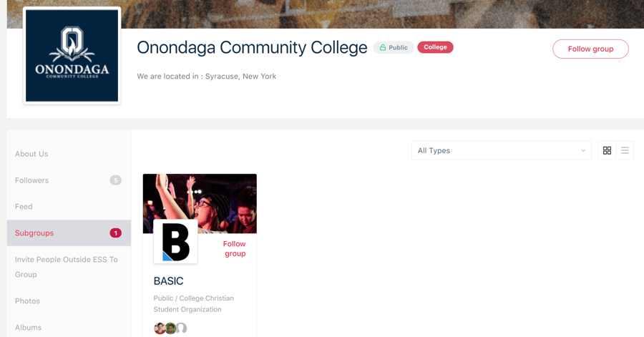The image size is (644, 337).
Task: Click the green lock Public badge
Action: (x=394, y=48)
